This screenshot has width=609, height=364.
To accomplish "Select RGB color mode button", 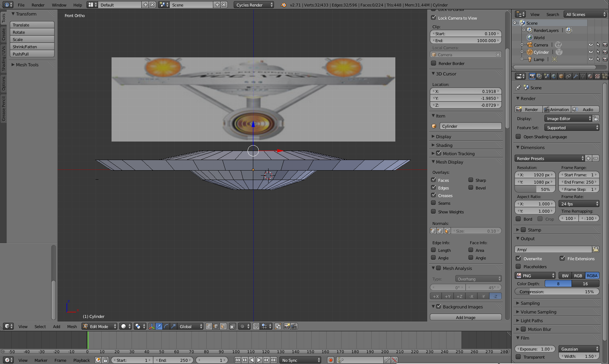I will (x=578, y=276).
